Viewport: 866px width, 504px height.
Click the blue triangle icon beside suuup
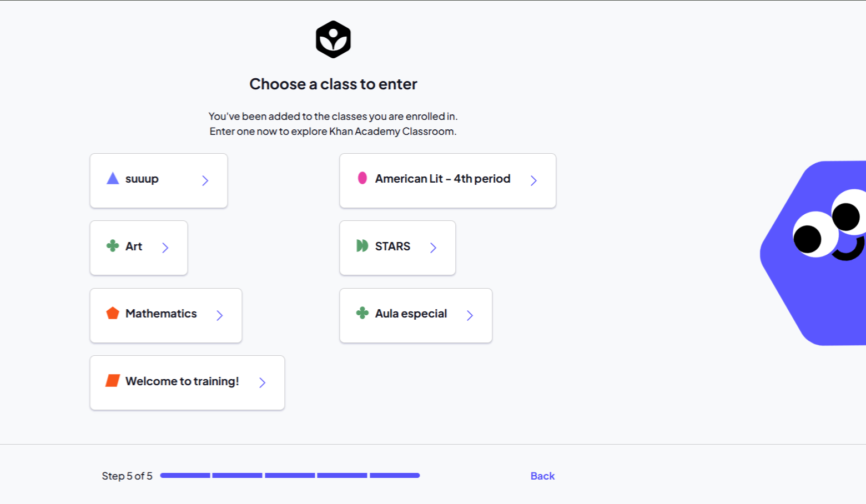(113, 178)
